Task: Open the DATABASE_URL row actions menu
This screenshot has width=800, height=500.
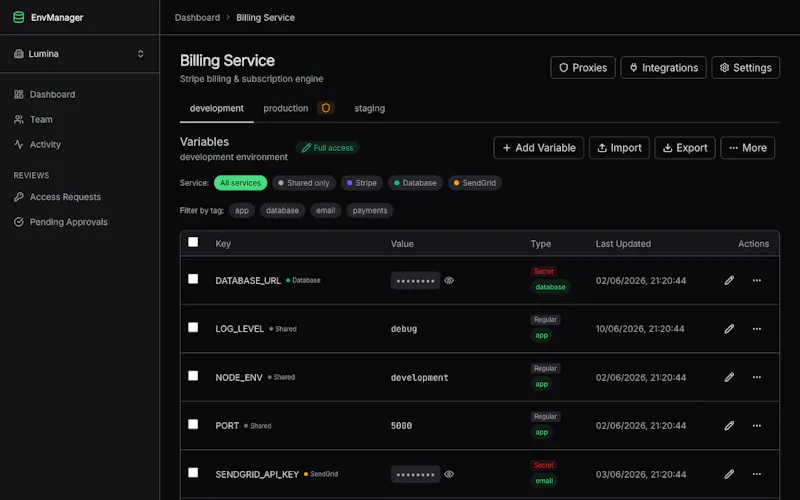Action: click(757, 280)
